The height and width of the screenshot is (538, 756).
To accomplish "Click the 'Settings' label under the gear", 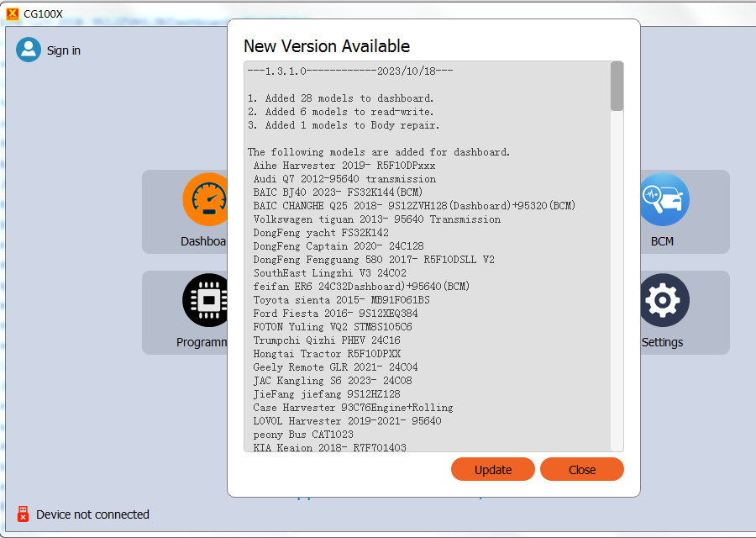I will [662, 343].
